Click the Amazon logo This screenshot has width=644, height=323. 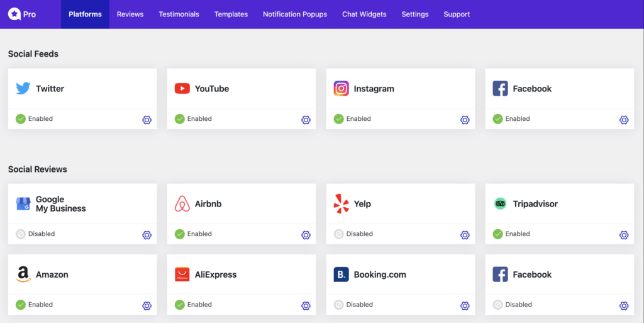point(23,275)
